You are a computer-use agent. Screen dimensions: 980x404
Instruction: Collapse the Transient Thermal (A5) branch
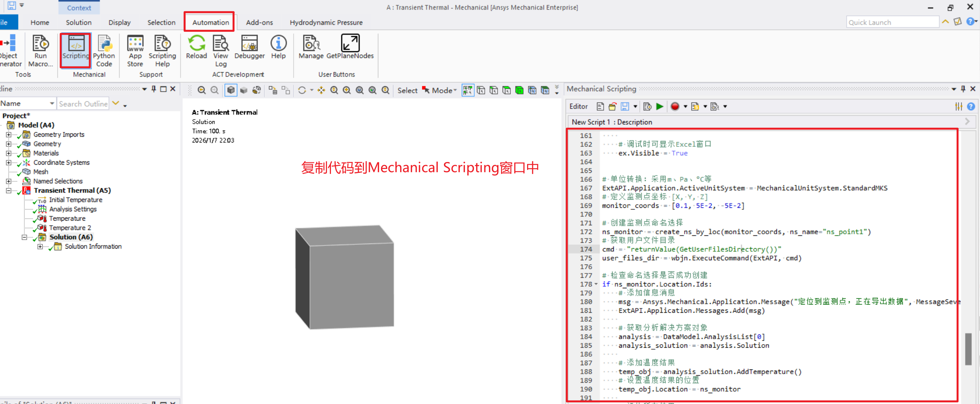coord(9,190)
